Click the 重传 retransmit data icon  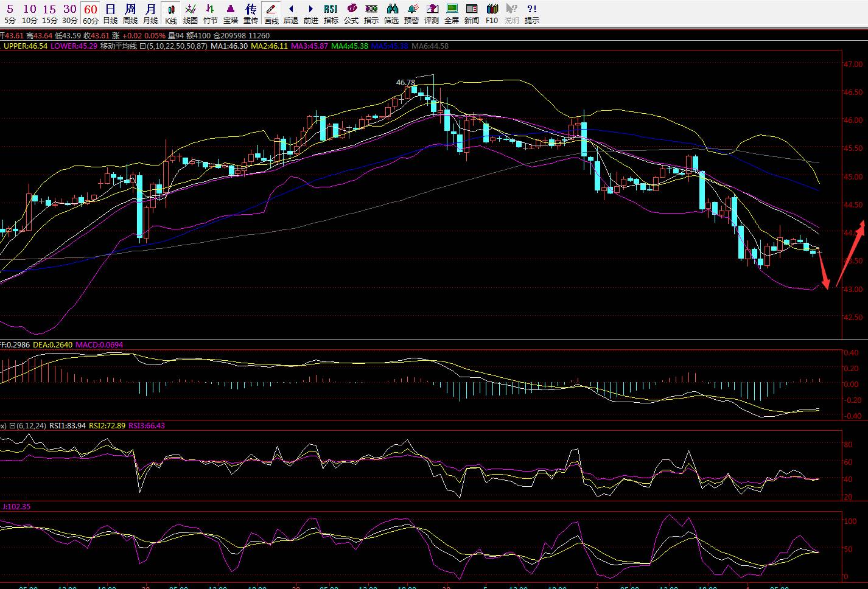[x=251, y=13]
